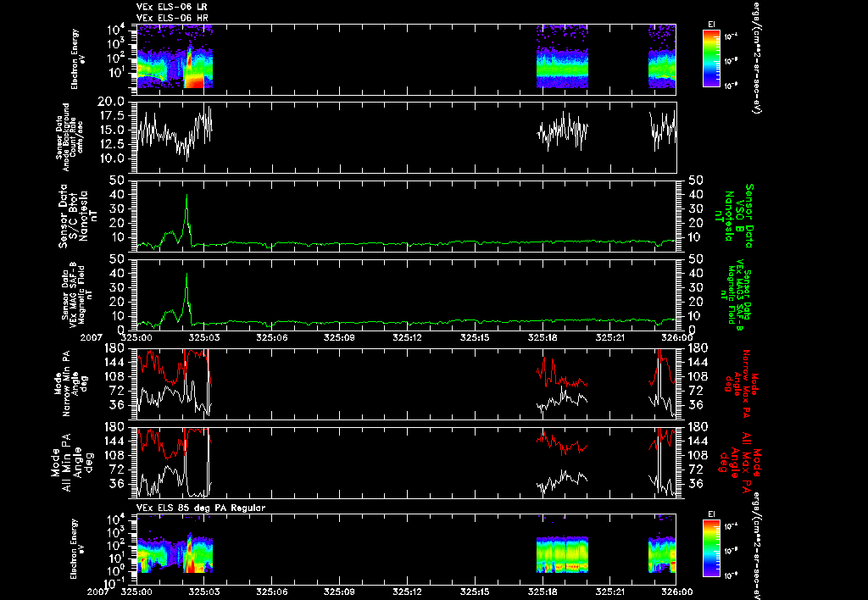Click "325:18" on the middle time axis
The height and width of the screenshot is (600, 868).
(x=542, y=337)
